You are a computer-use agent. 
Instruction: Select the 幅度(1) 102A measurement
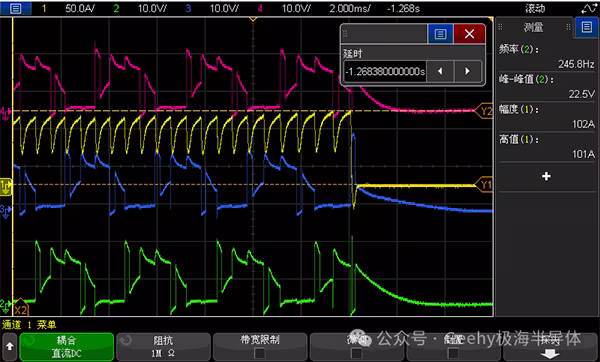(x=547, y=116)
